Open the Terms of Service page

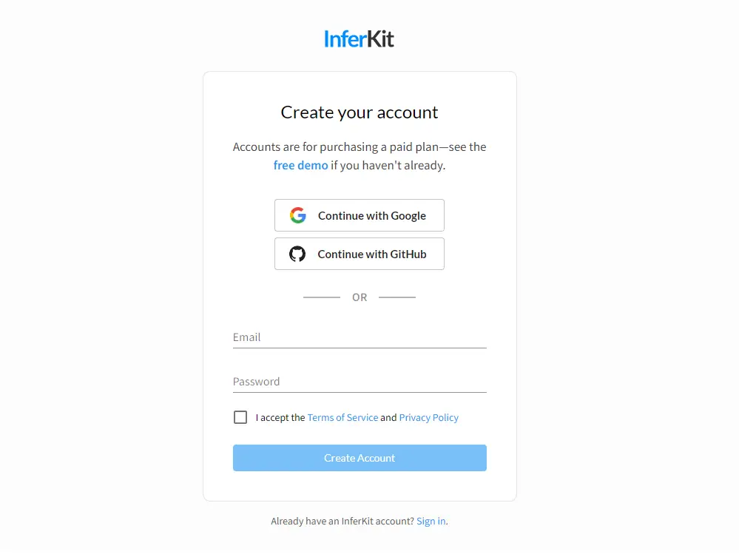click(x=342, y=417)
